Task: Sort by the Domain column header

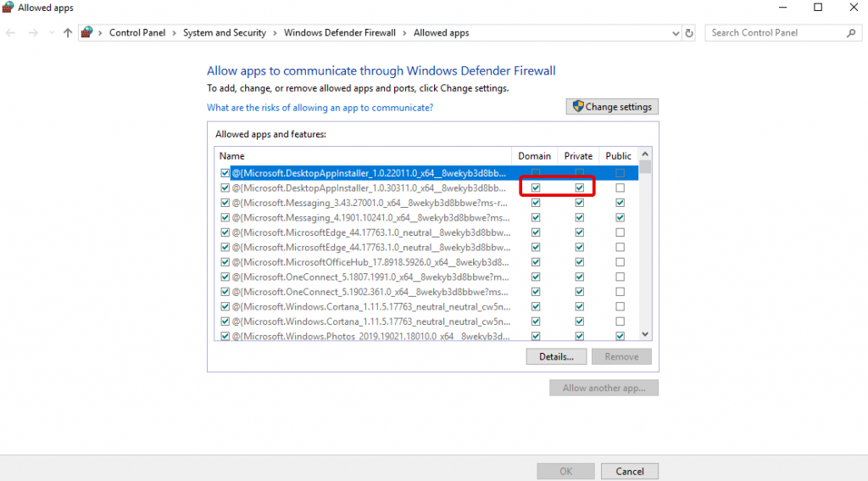Action: click(x=534, y=156)
